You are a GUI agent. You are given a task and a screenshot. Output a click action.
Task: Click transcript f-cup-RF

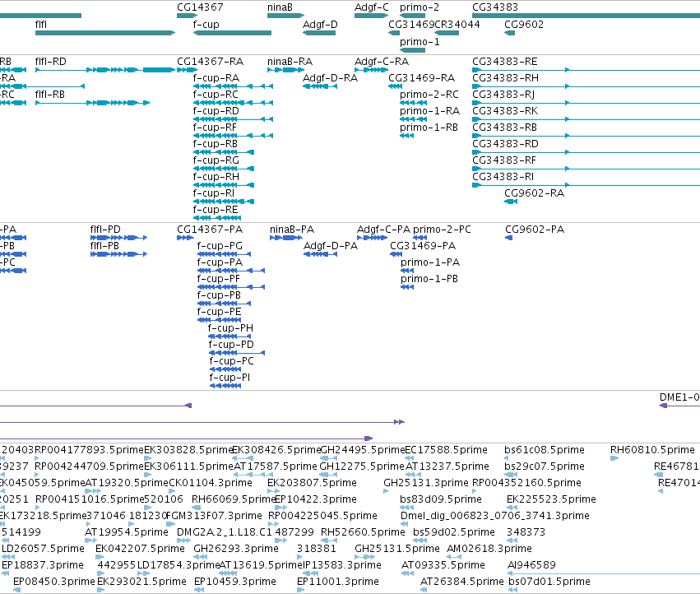tap(233, 136)
